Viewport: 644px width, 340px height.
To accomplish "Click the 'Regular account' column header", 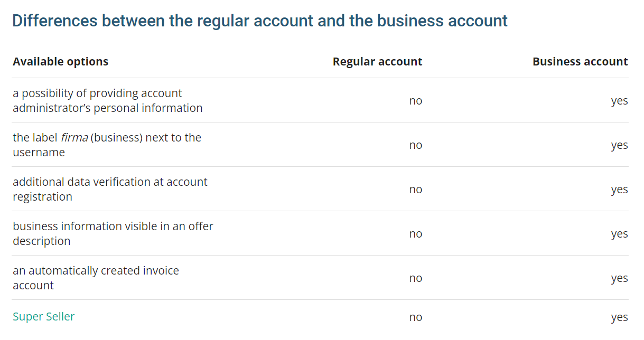I will 377,62.
